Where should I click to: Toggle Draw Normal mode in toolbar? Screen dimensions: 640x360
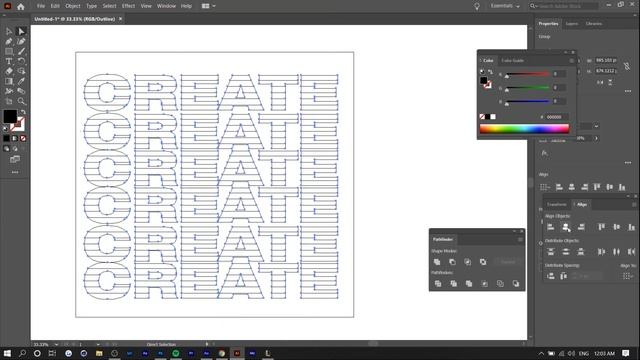[7, 149]
